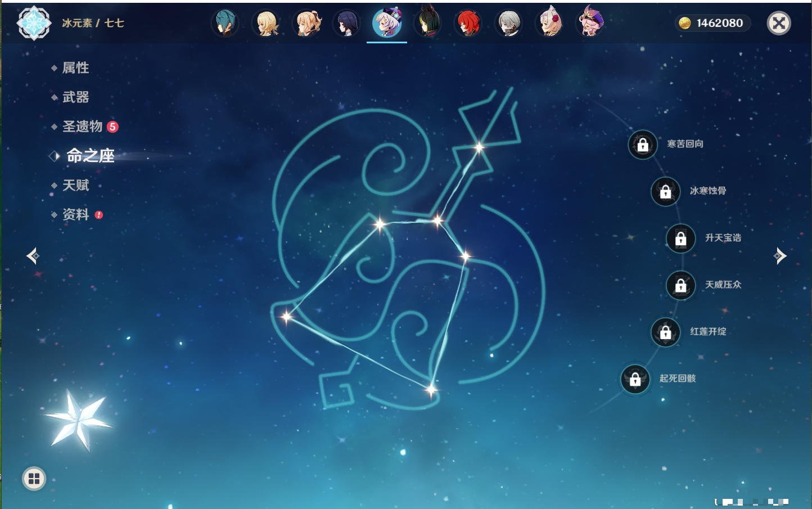Screen dimensions: 812x509
Task: Select character portrait with rose hair ornament
Action: [549, 24]
